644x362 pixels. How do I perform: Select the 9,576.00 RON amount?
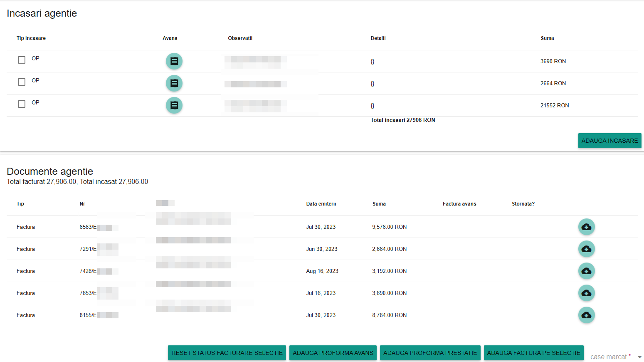(390, 227)
